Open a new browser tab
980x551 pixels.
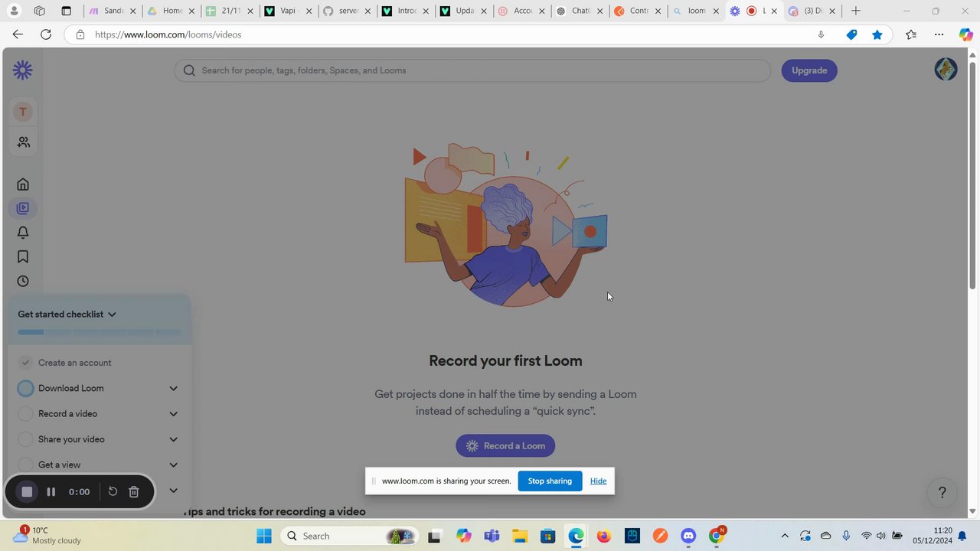coord(856,11)
